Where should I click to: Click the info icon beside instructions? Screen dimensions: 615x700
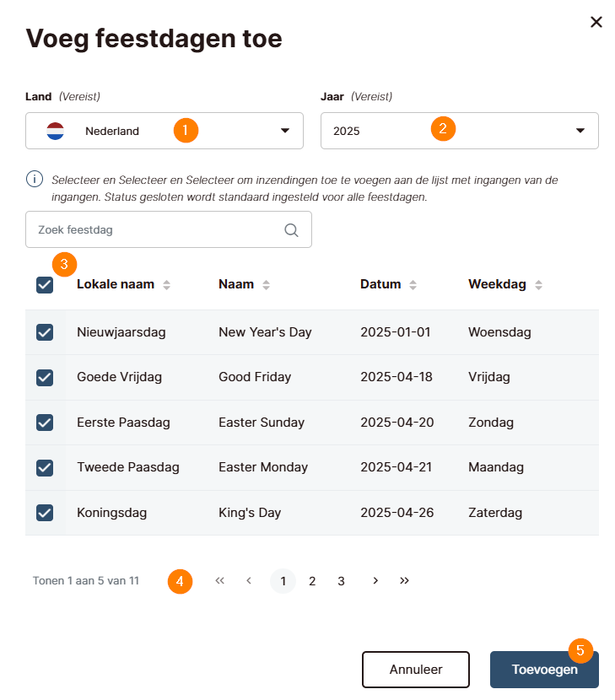[35, 180]
